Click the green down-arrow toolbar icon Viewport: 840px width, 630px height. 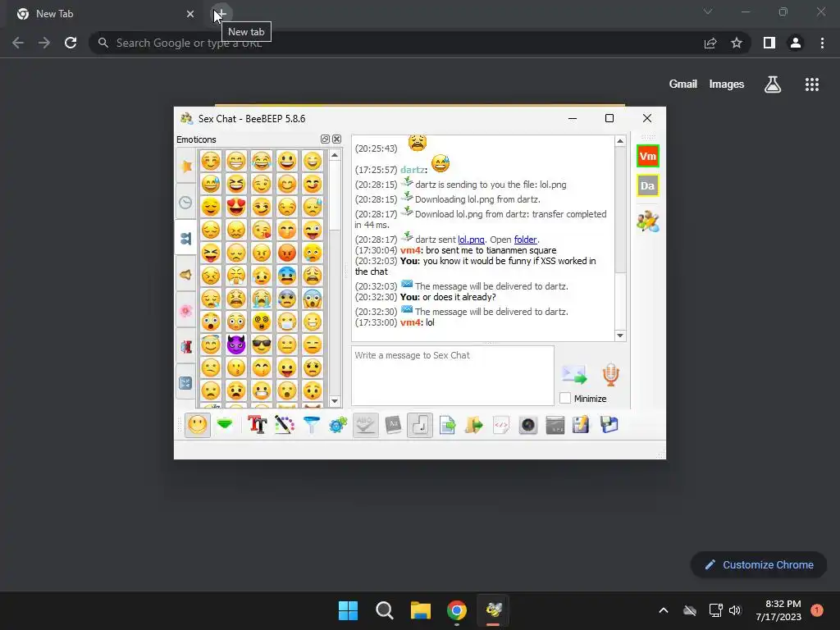click(225, 425)
